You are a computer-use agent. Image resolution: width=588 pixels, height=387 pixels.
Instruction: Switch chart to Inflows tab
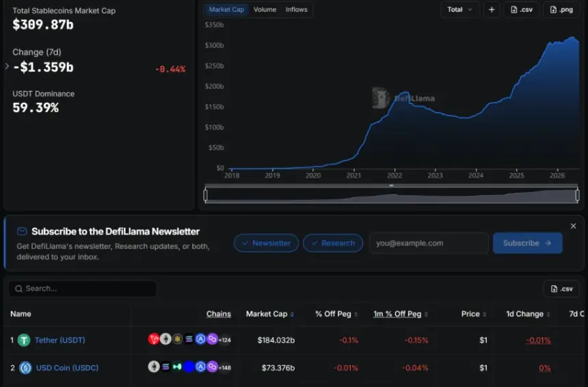[296, 10]
